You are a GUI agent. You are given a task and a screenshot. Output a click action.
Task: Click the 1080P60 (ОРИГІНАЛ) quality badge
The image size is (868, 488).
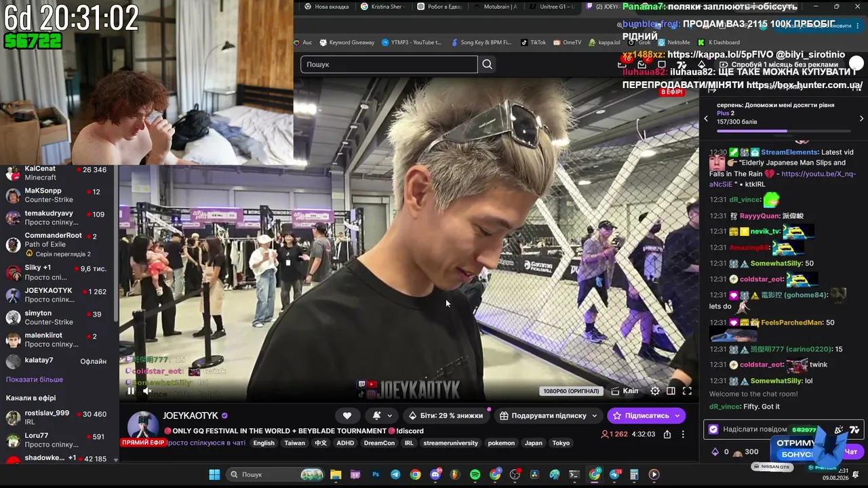point(571,391)
